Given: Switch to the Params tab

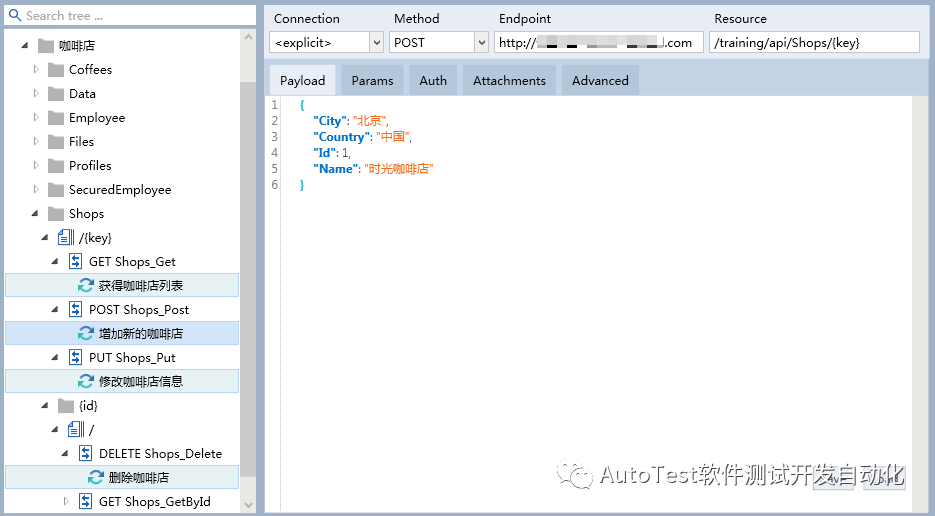Looking at the screenshot, I should (x=372, y=81).
